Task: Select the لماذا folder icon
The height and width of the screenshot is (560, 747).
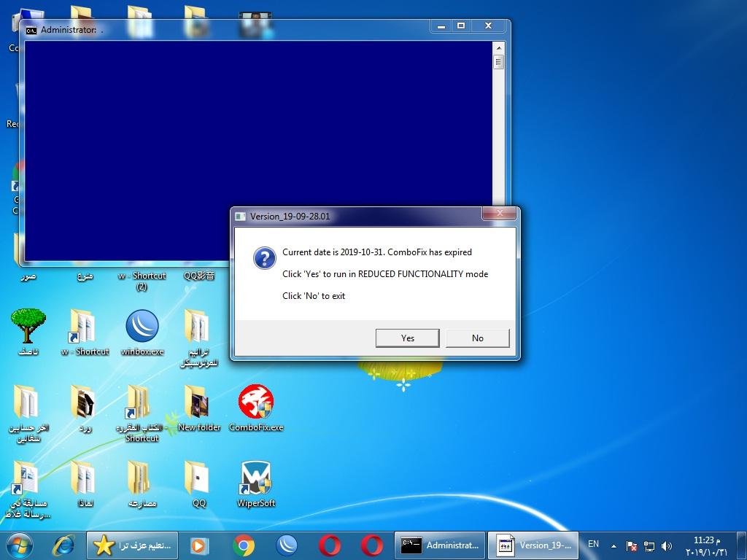Action: [85, 484]
